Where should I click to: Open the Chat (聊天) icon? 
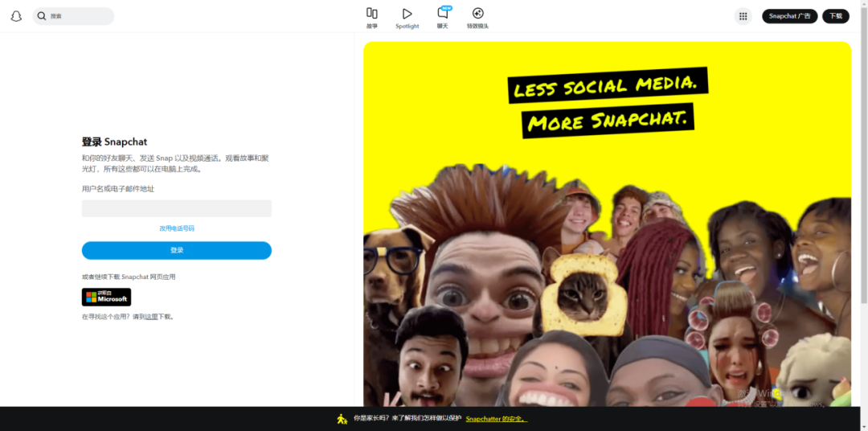click(x=442, y=14)
